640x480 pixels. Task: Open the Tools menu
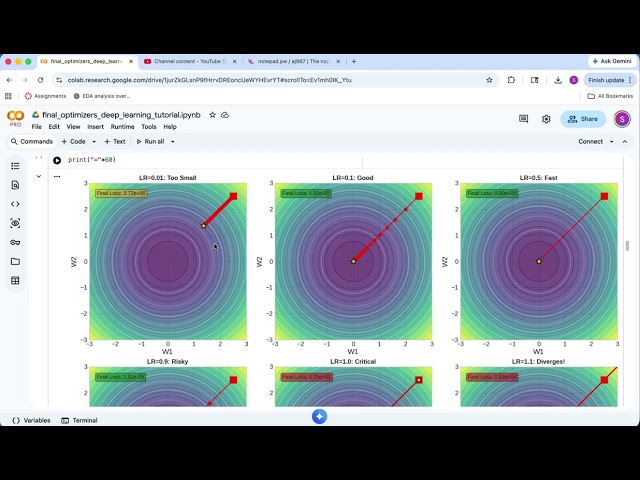(x=149, y=127)
